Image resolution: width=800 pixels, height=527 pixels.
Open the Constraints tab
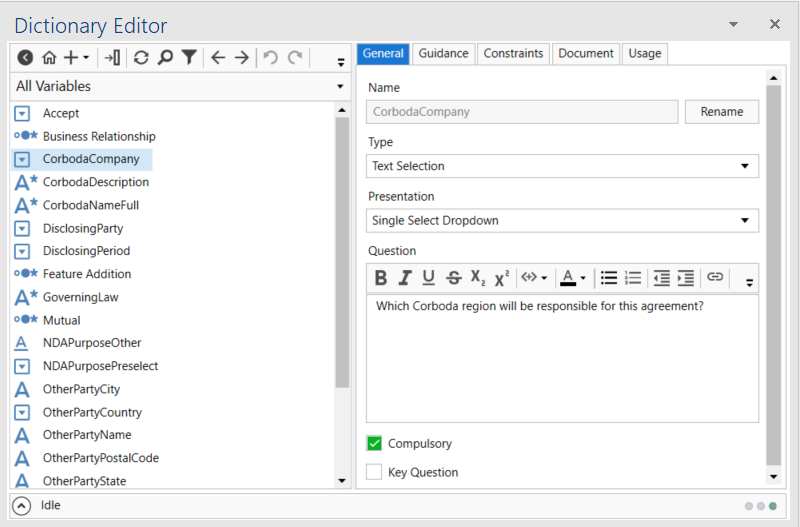tap(513, 54)
